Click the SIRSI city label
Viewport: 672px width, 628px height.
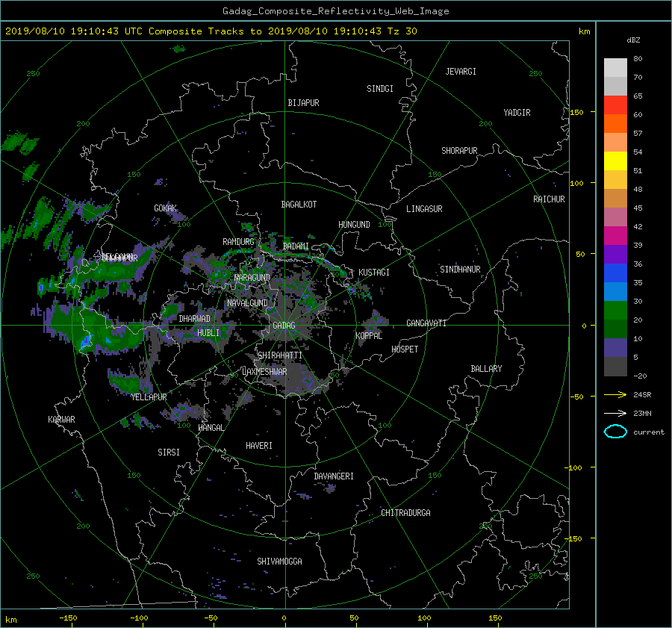(169, 453)
